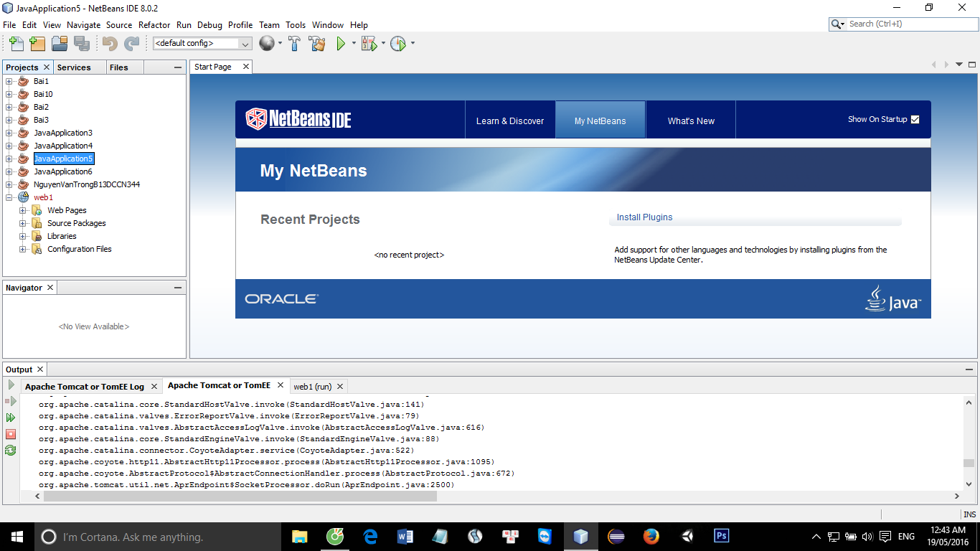Open the Refactor menu

coord(154,24)
